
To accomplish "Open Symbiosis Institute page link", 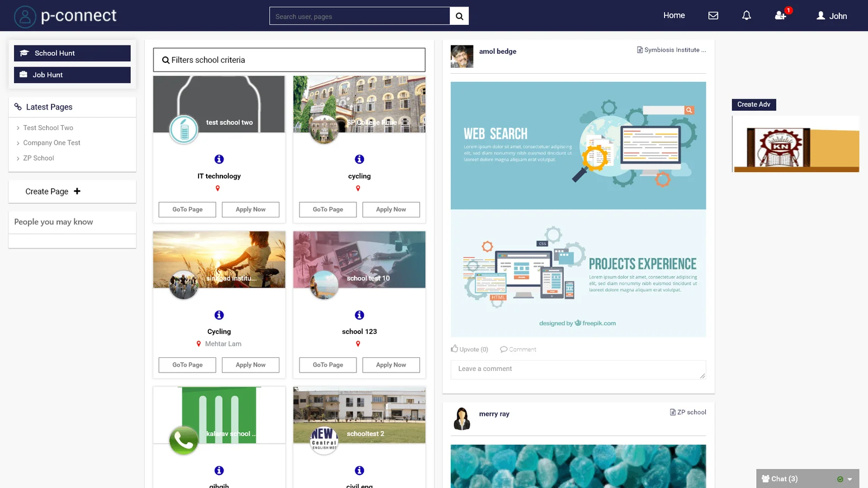I will tap(672, 50).
